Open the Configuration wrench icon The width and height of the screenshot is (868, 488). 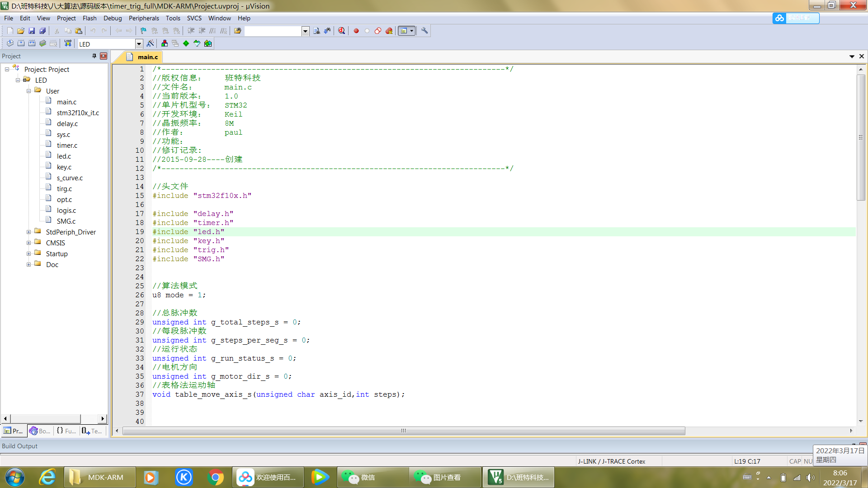click(425, 31)
